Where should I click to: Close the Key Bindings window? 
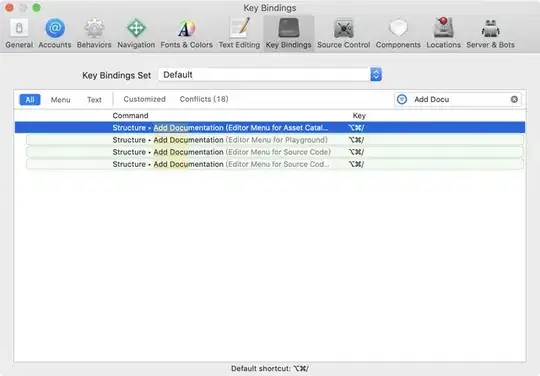click(x=9, y=8)
